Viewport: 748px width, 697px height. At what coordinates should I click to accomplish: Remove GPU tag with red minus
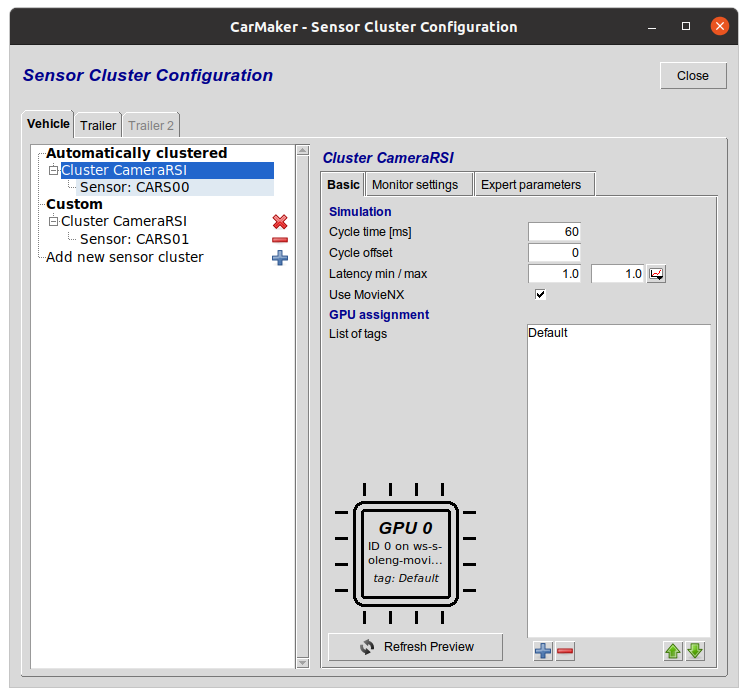click(565, 652)
